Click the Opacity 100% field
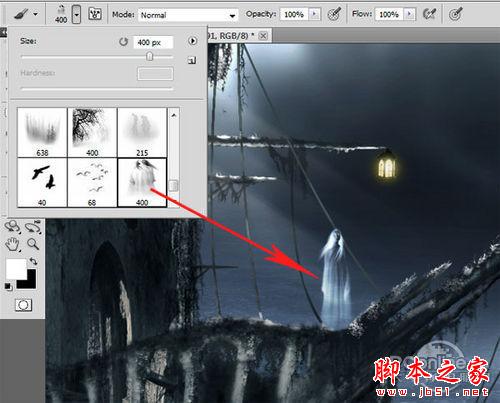The width and height of the screenshot is (500, 403). pyautogui.click(x=294, y=14)
